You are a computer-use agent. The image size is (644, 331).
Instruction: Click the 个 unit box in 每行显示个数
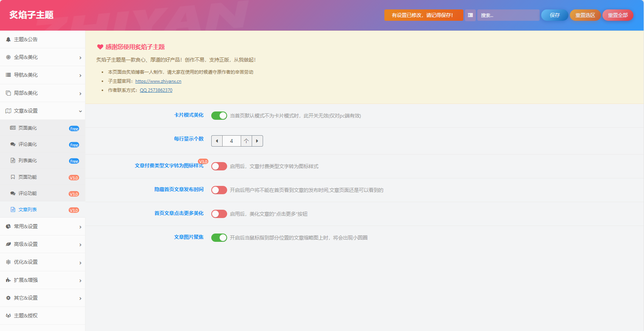coord(246,141)
